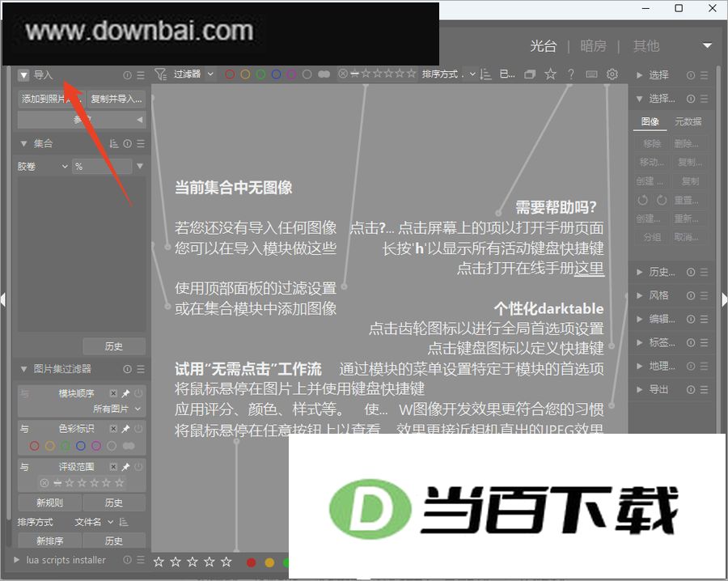Disable the 色彩标识 filter rule power button
728x581 pixels.
click(138, 429)
